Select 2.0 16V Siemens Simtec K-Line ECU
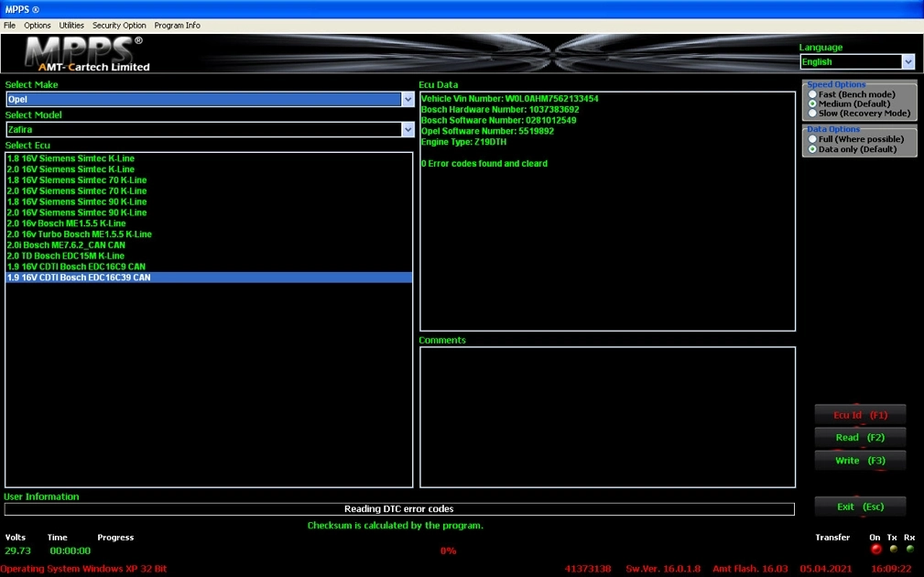This screenshot has width=924, height=577. click(x=209, y=169)
